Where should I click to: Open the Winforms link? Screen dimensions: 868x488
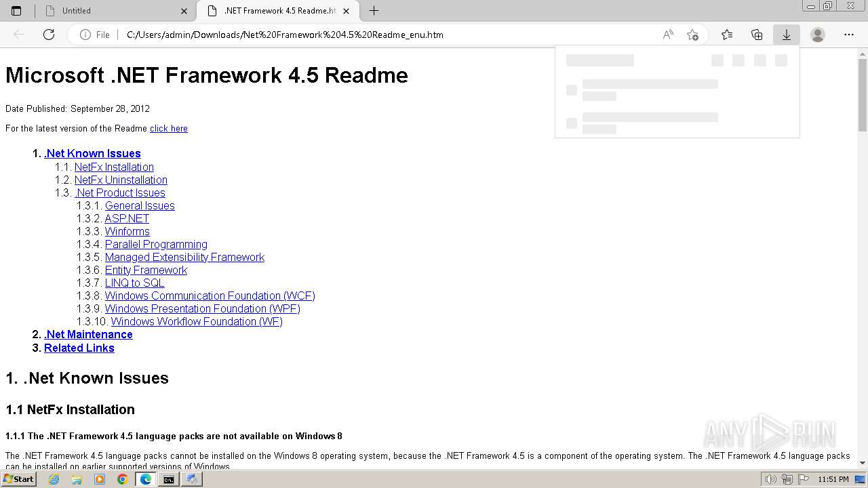[x=127, y=231]
